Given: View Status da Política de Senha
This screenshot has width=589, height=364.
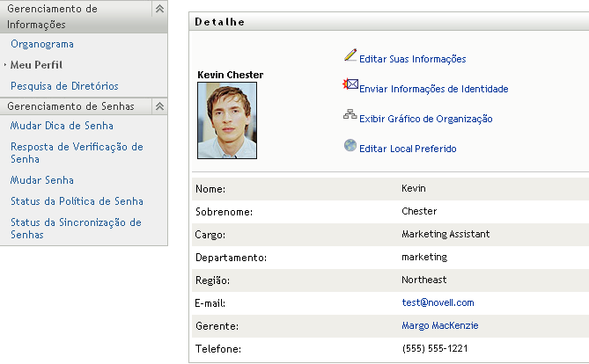Looking at the screenshot, I should [77, 201].
